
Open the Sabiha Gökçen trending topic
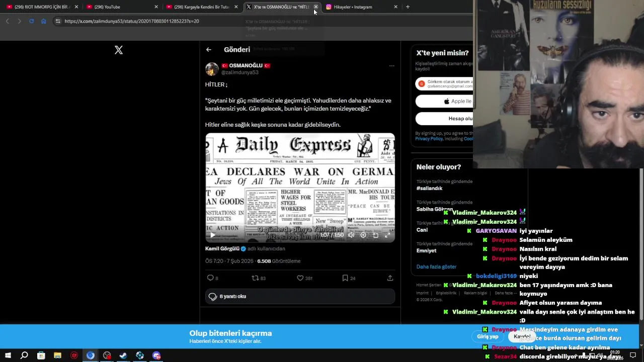point(435,209)
